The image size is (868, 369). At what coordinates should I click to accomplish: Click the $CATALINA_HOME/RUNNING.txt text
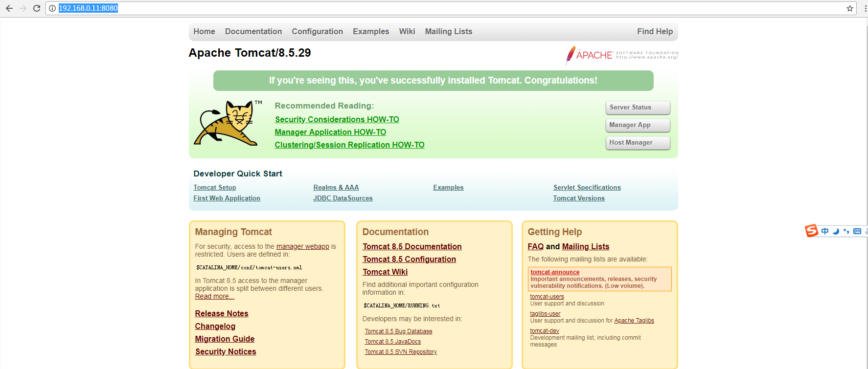(x=402, y=306)
